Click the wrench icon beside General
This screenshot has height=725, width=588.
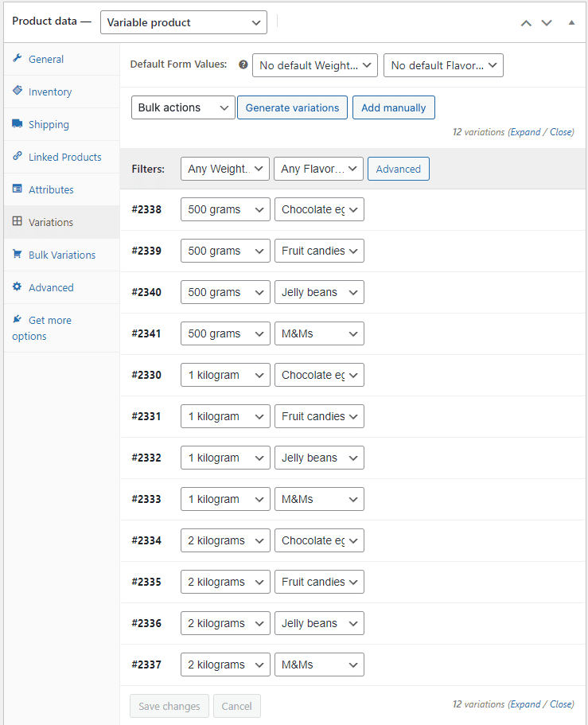tap(18, 59)
